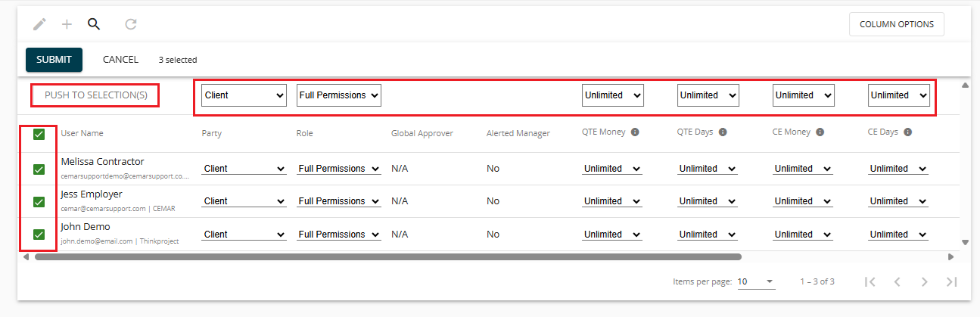Viewport: 980px width, 317px height.
Task: Deselect Melissa Contractor's checkbox
Action: 39,169
